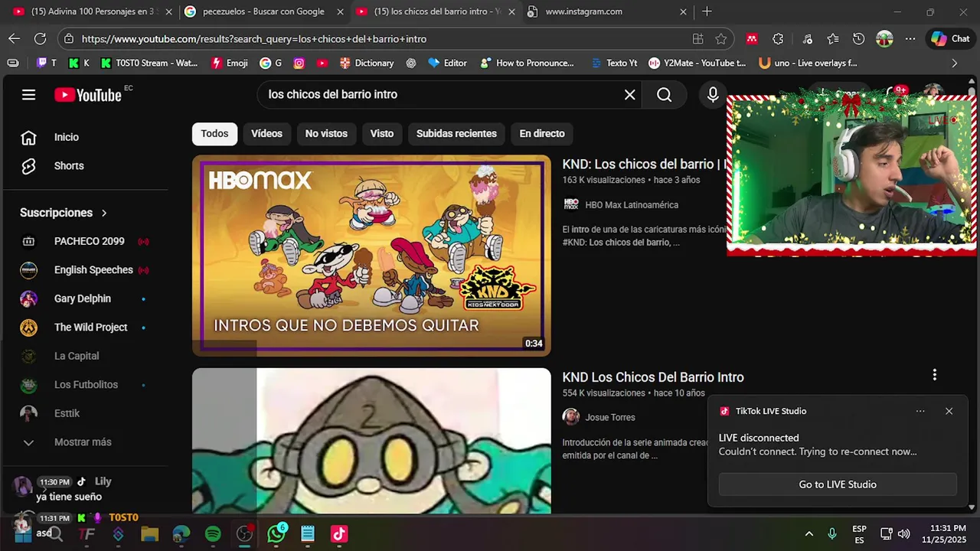Viewport: 980px width, 551px height.
Task: Select the En directo filter chip
Action: pyautogui.click(x=542, y=134)
